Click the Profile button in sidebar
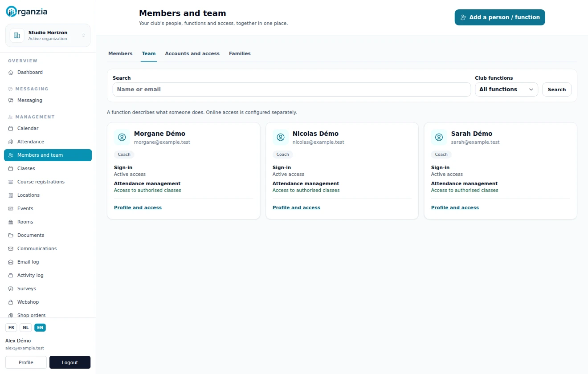The image size is (588, 374). 26,362
